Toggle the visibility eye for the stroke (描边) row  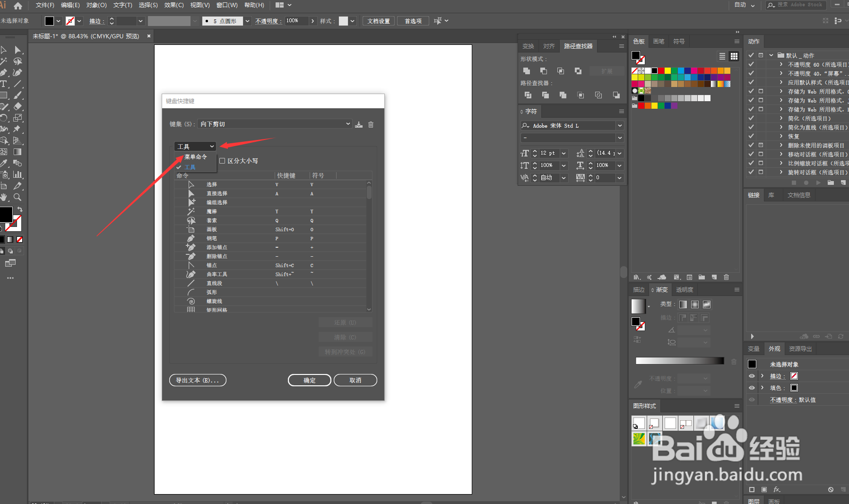pyautogui.click(x=752, y=376)
